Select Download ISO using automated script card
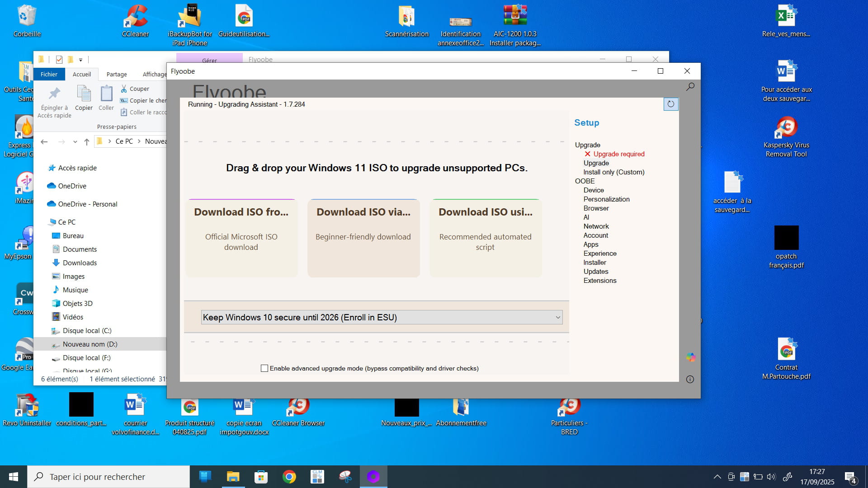This screenshot has height=488, width=868. (x=485, y=238)
